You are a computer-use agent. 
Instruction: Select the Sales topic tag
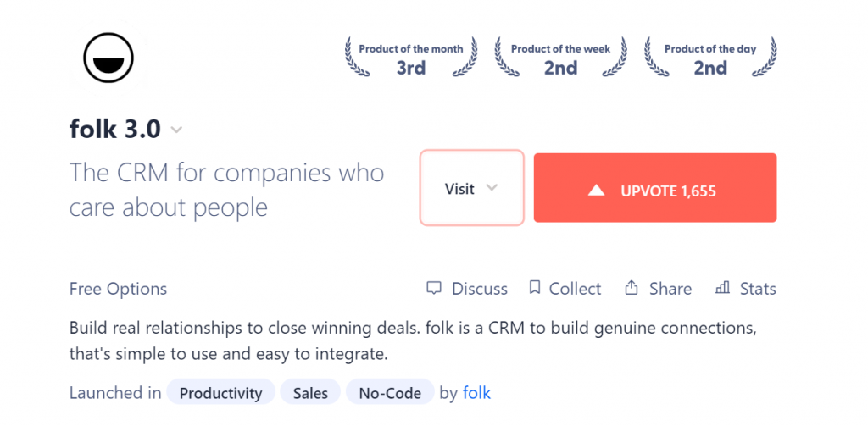point(310,392)
